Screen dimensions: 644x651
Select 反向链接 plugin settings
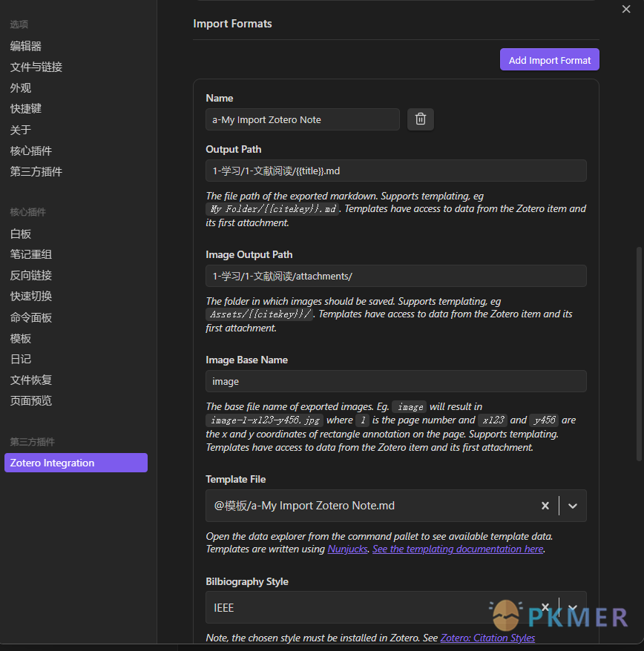[x=30, y=275]
